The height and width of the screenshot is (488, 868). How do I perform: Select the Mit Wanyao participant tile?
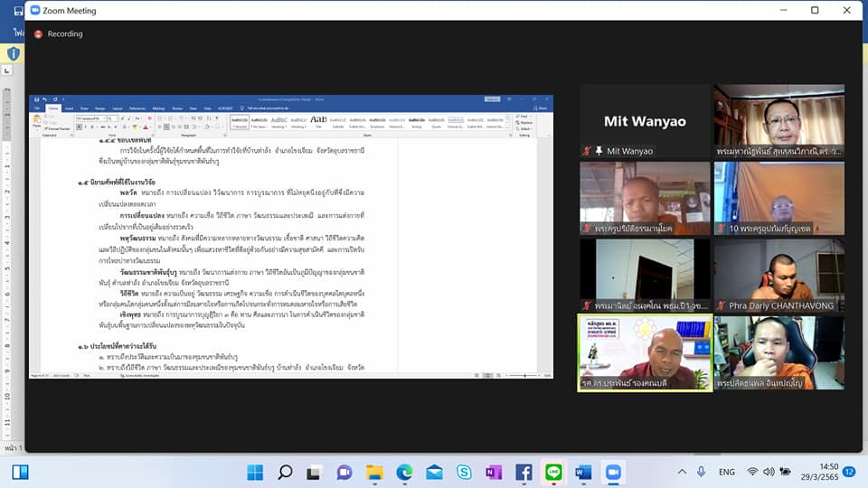coord(645,121)
